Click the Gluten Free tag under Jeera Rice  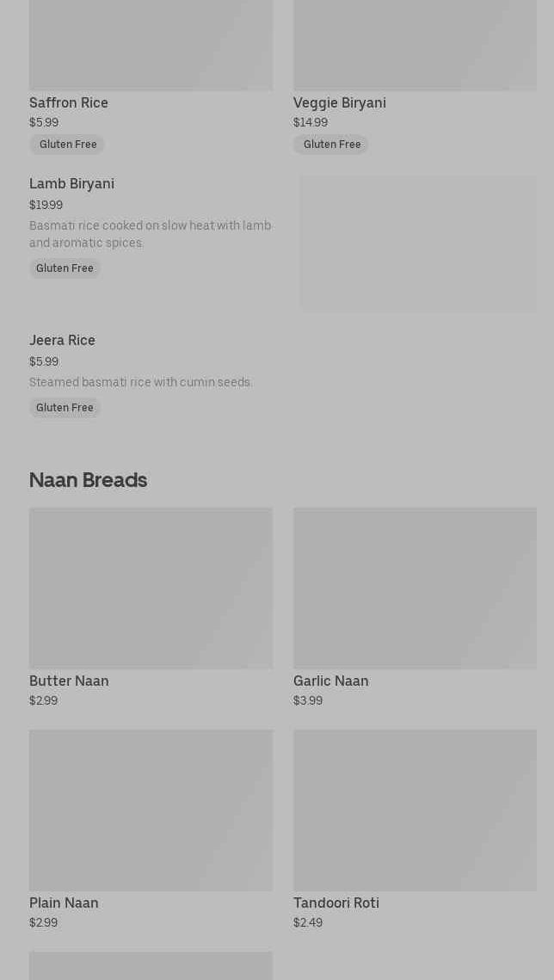point(65,408)
